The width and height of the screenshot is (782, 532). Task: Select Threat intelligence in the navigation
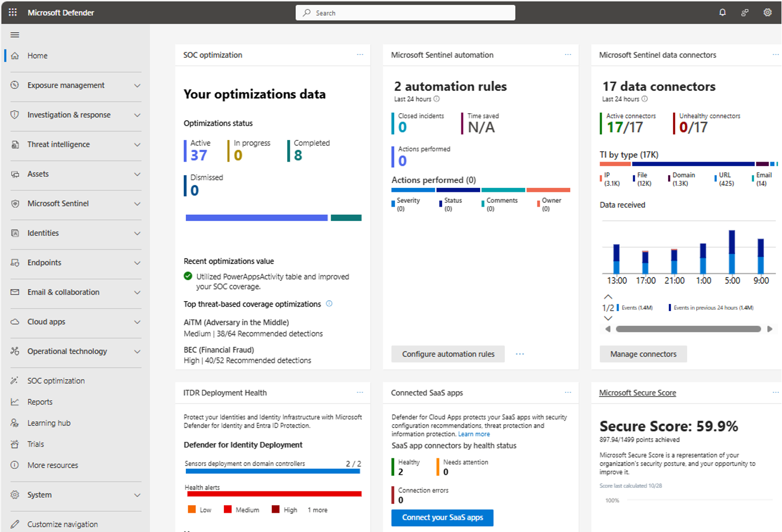58,144
